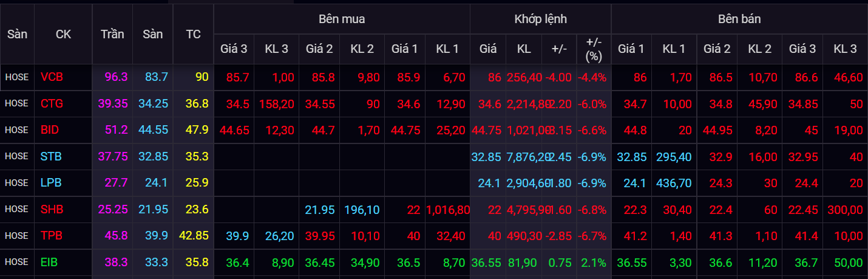Click VCB floor price 83.7
Viewport: 868px width, 279px height.
coord(157,77)
